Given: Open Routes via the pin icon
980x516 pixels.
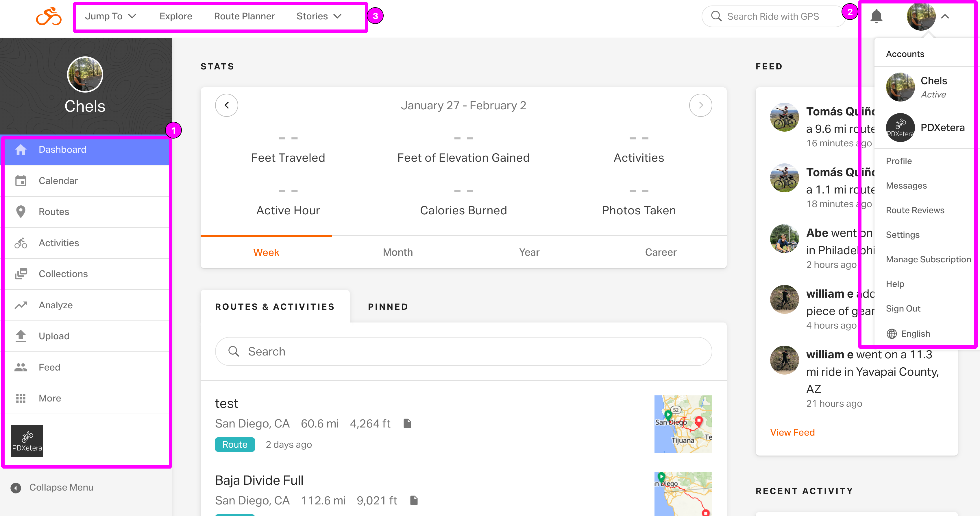Looking at the screenshot, I should (21, 211).
